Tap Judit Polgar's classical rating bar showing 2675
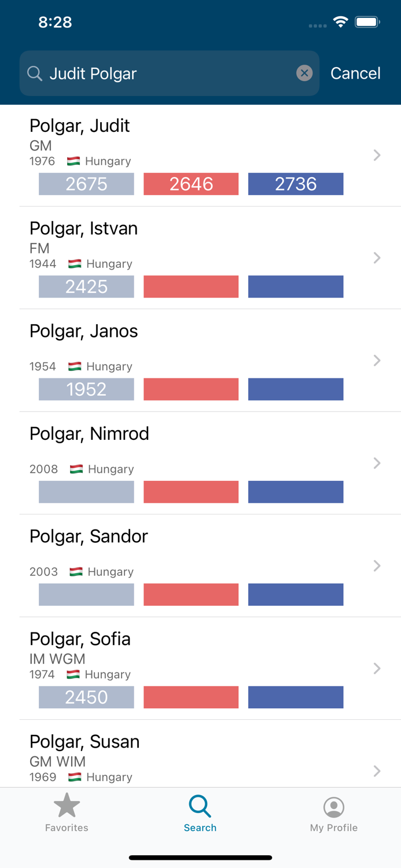The image size is (401, 868). (86, 183)
